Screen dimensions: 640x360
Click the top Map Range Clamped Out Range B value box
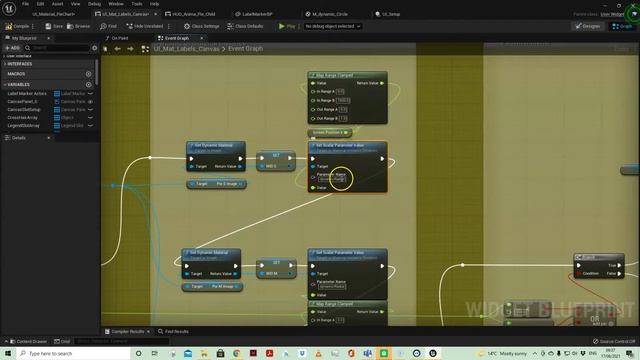(343, 118)
